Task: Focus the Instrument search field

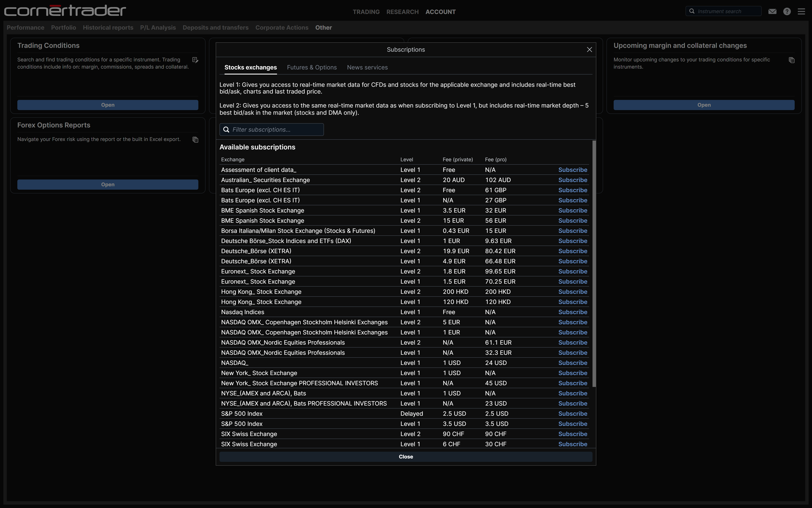Action: (x=723, y=11)
